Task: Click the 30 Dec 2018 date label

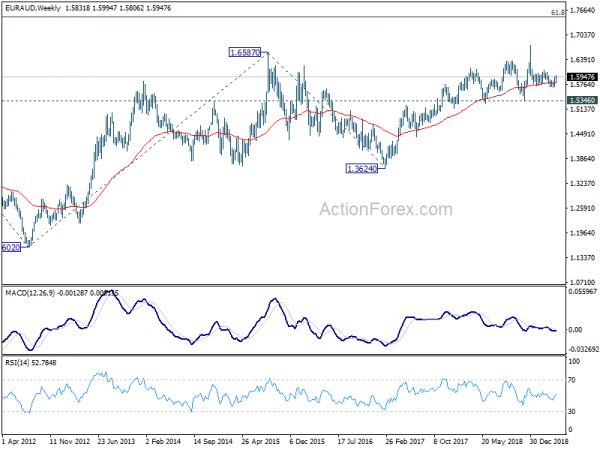Action: (x=549, y=441)
